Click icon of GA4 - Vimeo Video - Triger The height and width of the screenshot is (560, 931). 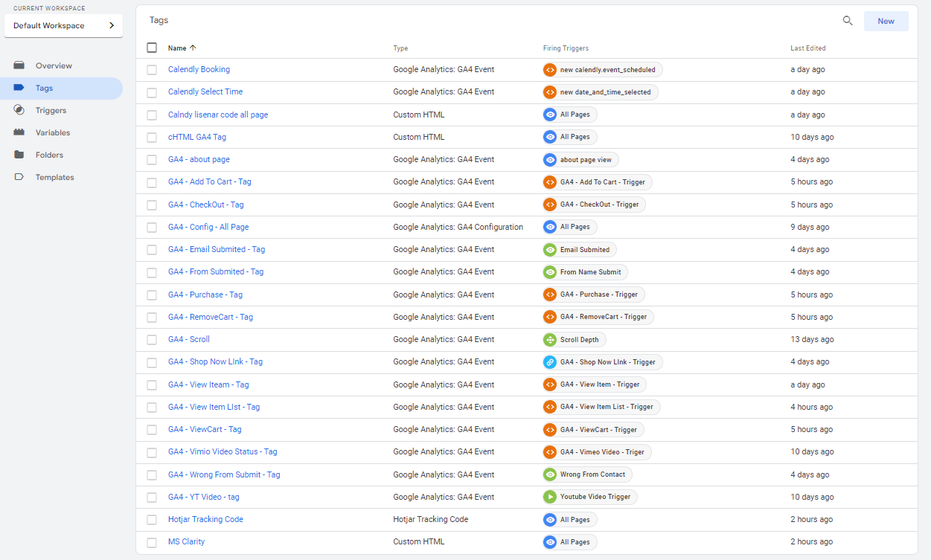coord(550,452)
